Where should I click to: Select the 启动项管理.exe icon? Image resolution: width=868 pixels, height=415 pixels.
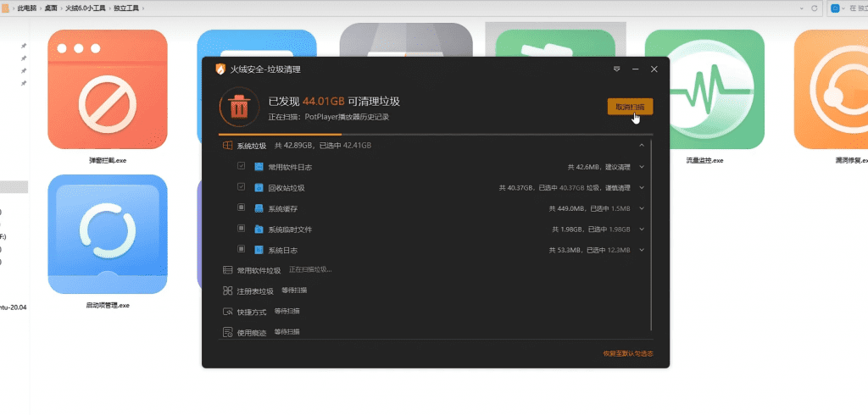pos(107,234)
